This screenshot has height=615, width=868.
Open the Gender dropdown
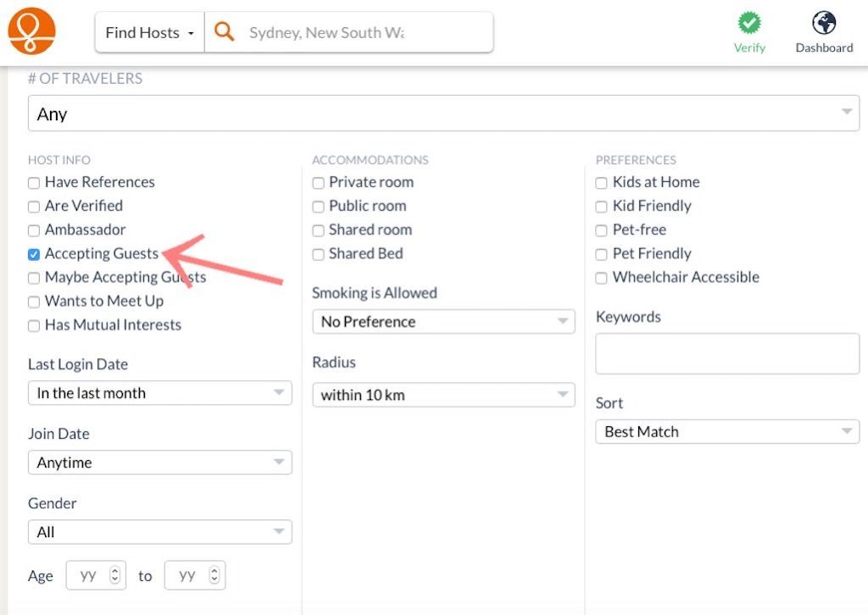pos(160,532)
